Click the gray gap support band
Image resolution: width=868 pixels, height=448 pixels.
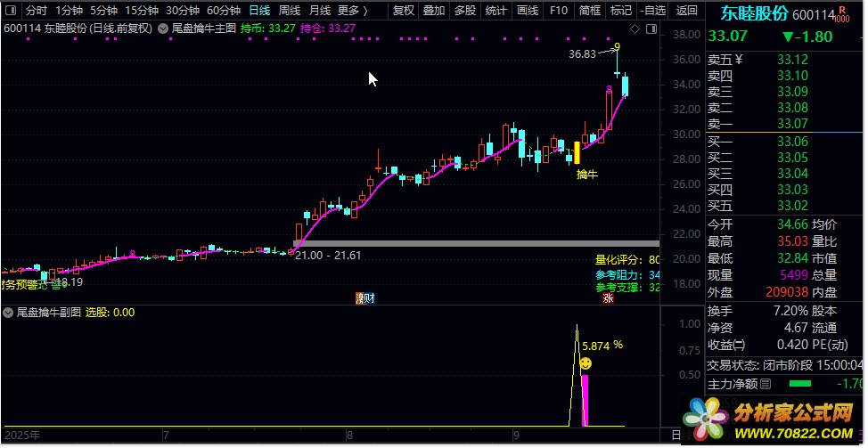coord(476,243)
